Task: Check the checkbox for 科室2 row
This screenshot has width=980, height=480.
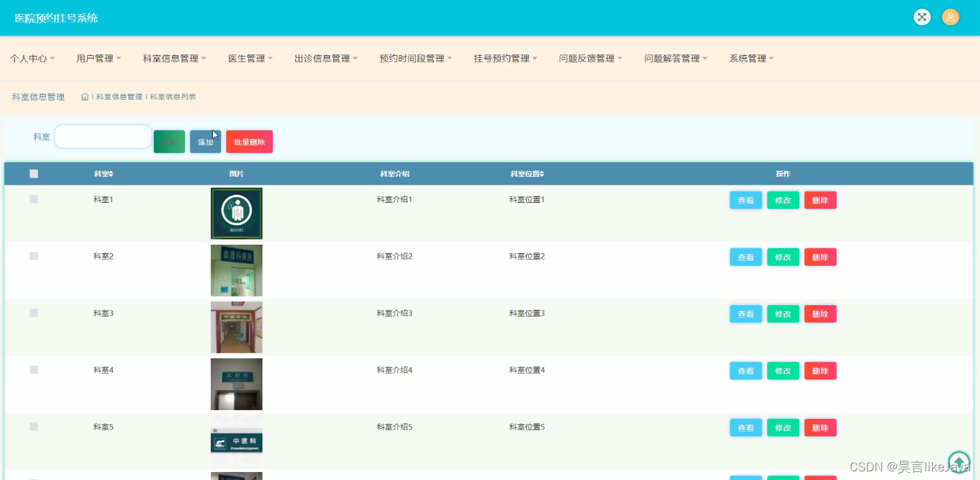Action: coord(34,256)
